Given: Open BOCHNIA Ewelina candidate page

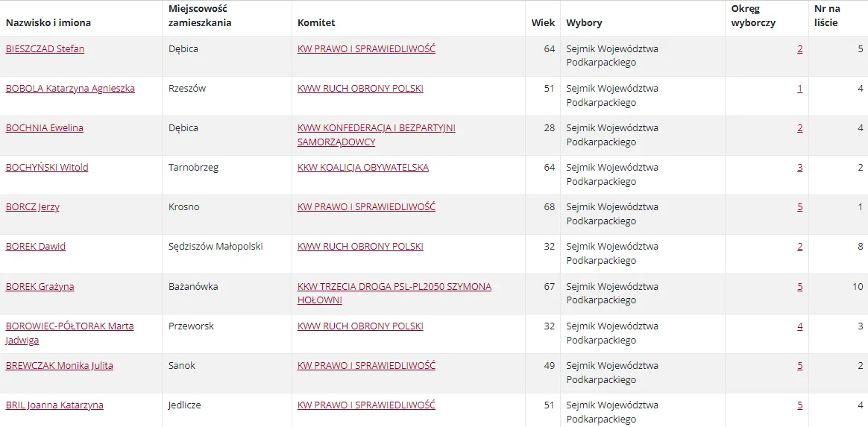Looking at the screenshot, I should (44, 127).
